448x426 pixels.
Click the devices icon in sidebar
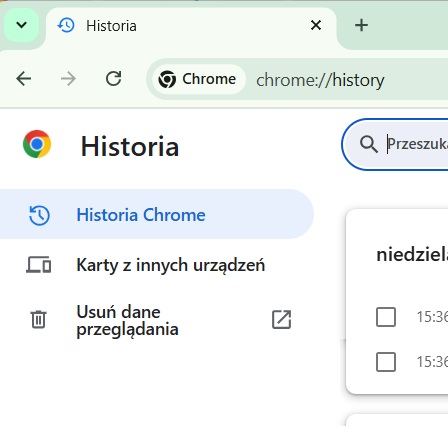pyautogui.click(x=39, y=265)
